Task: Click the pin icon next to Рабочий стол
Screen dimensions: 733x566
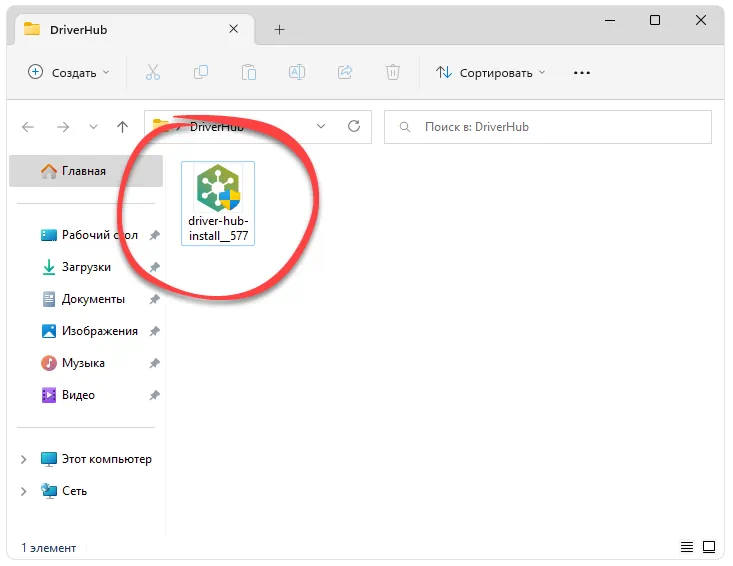Action: point(154,235)
